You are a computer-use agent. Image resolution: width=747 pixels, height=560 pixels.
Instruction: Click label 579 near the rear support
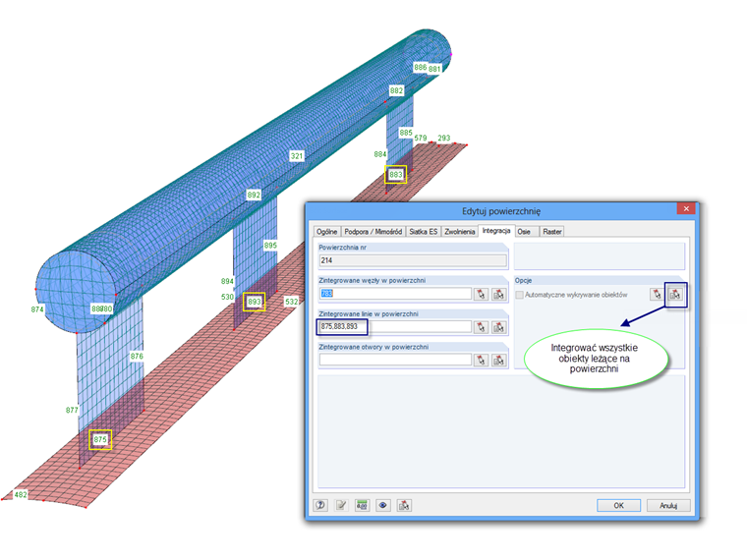(421, 139)
